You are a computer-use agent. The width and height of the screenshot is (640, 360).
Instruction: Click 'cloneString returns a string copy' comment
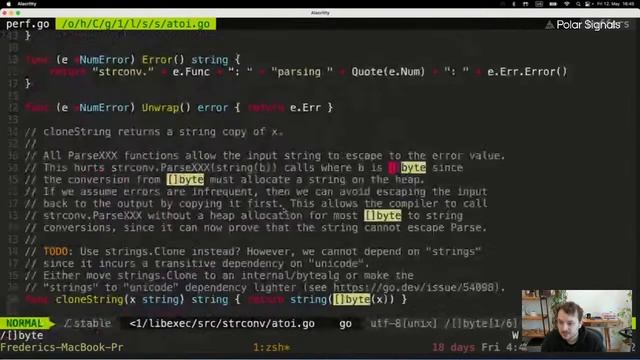(154, 132)
